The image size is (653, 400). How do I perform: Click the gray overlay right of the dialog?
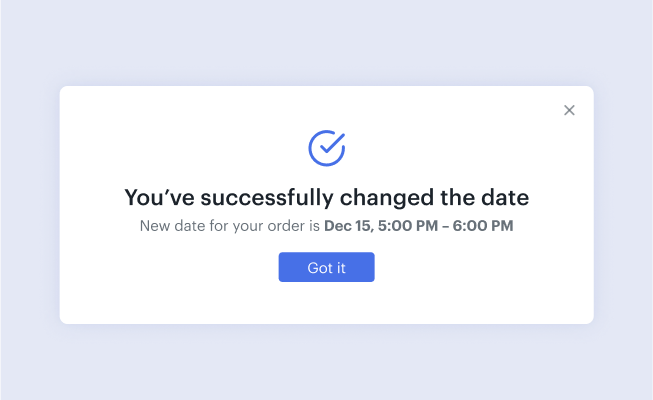pyautogui.click(x=623, y=204)
